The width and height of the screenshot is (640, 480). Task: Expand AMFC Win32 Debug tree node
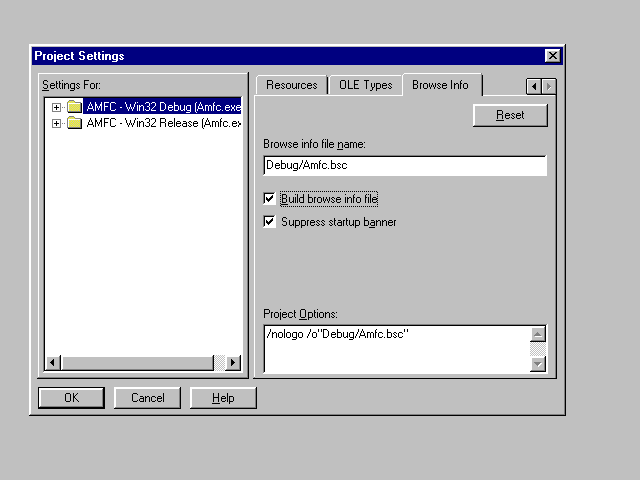point(57,107)
